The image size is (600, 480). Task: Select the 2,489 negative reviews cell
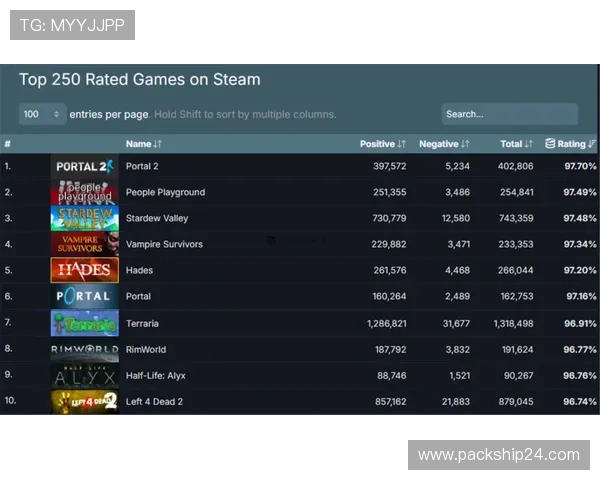[x=457, y=296]
